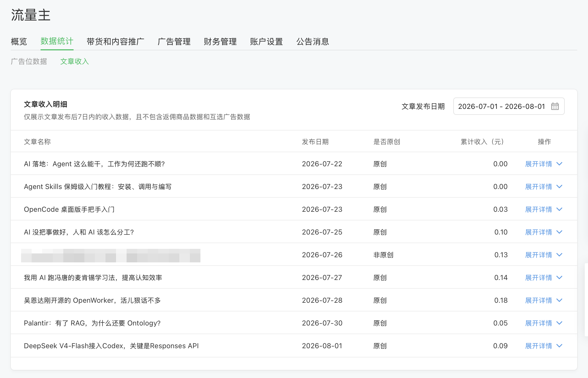The width and height of the screenshot is (588, 378).
Task: Select the 数据统计 tab
Action: 57,41
